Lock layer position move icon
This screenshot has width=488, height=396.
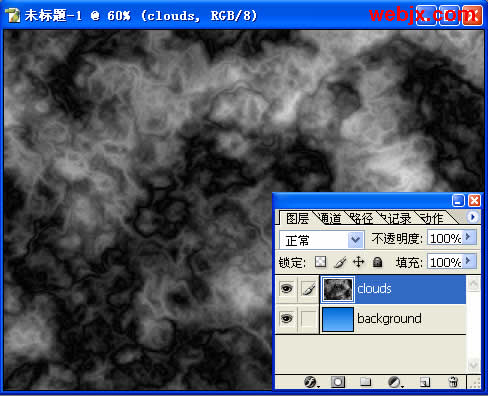359,262
